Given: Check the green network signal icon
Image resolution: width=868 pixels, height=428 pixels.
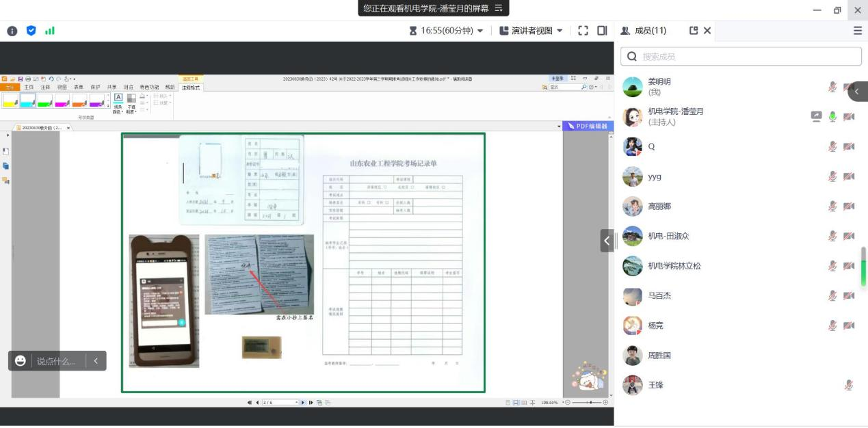Looking at the screenshot, I should tap(49, 31).
